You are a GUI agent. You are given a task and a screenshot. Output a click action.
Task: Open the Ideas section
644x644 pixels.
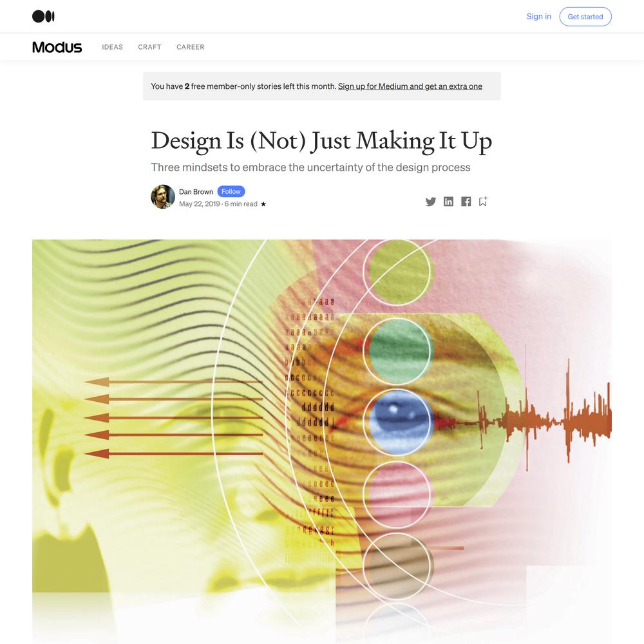(x=112, y=47)
